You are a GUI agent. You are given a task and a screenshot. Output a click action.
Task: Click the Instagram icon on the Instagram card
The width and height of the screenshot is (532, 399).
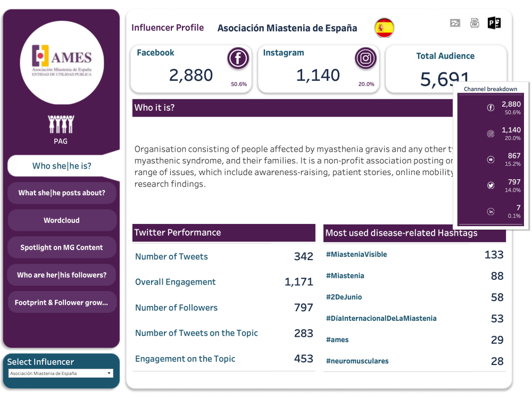[365, 59]
